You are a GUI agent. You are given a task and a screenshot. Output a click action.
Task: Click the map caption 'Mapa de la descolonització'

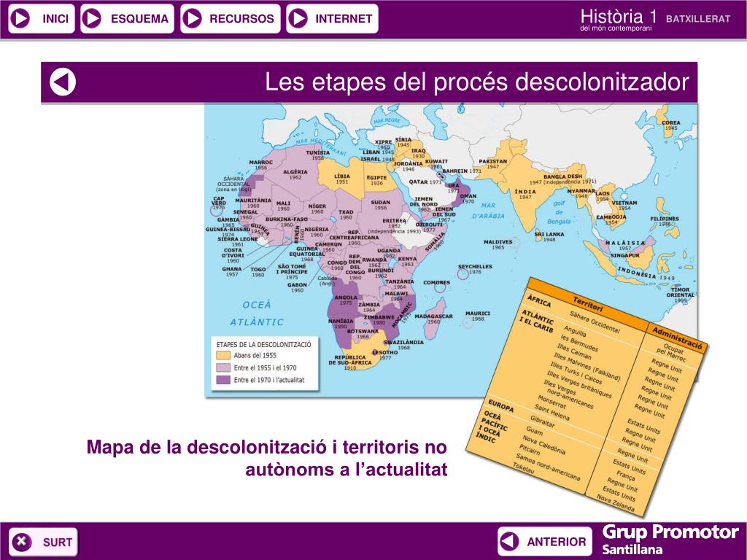[267, 458]
